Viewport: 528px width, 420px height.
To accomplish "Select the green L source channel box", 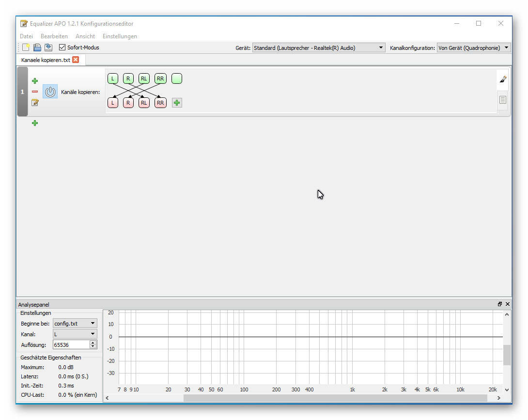I will (112, 78).
